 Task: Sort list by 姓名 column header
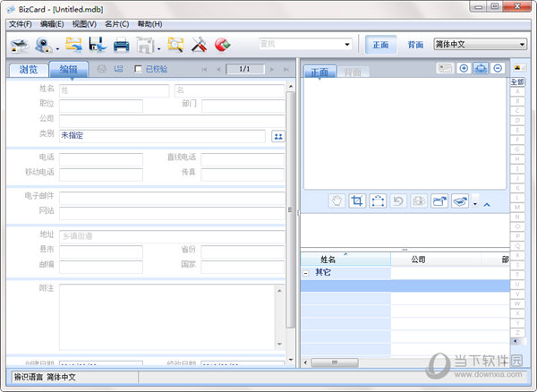pyautogui.click(x=345, y=260)
